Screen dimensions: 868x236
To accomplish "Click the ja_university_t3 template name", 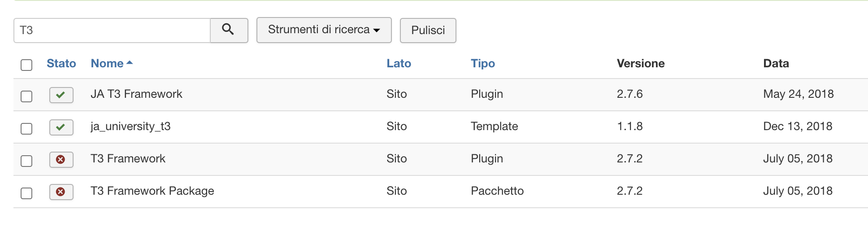I will coord(130,126).
